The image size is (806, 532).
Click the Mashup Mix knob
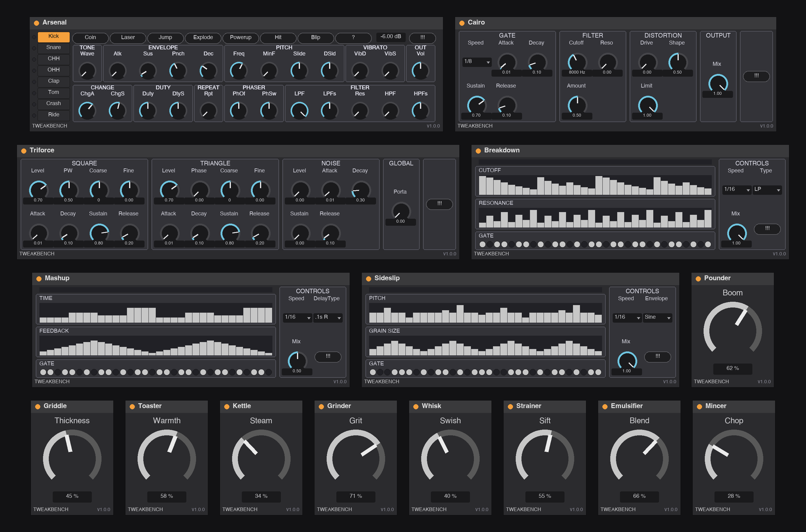[297, 361]
